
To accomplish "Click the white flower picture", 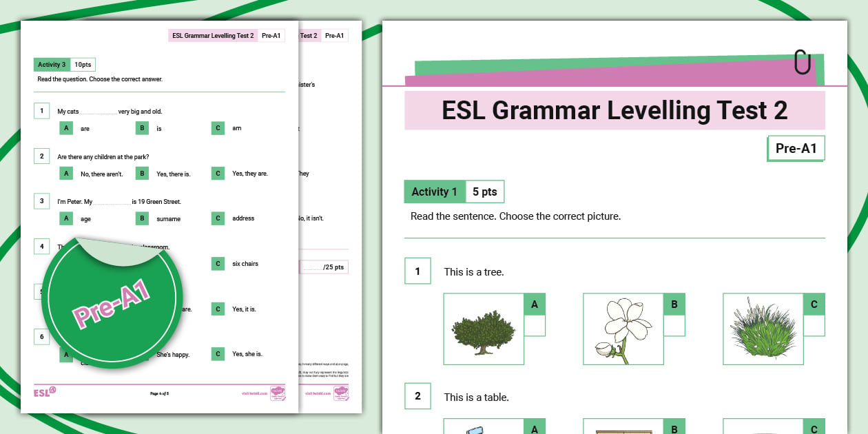I will coord(623,328).
